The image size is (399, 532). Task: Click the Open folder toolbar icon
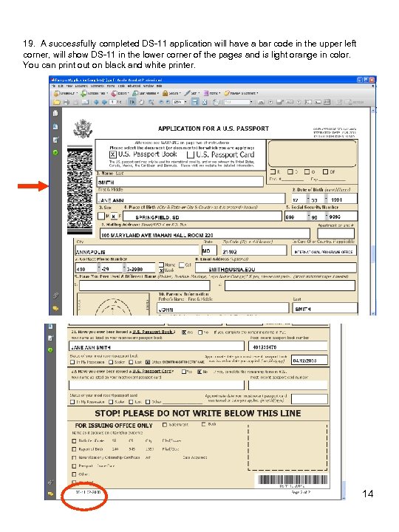point(56,102)
